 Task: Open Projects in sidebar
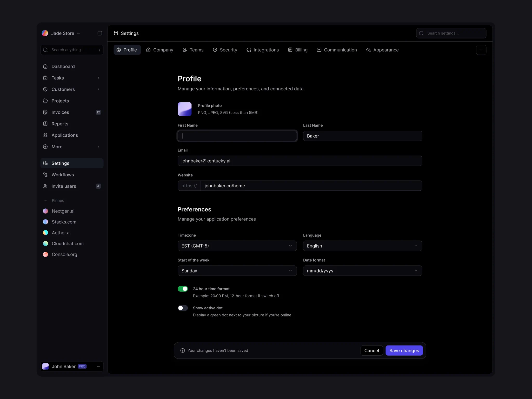(72, 101)
